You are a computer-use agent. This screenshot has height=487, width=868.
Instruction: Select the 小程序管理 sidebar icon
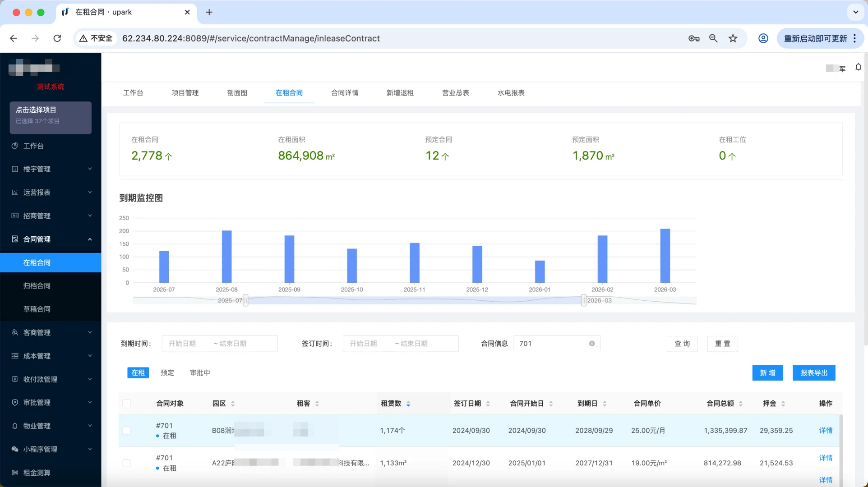point(15,449)
